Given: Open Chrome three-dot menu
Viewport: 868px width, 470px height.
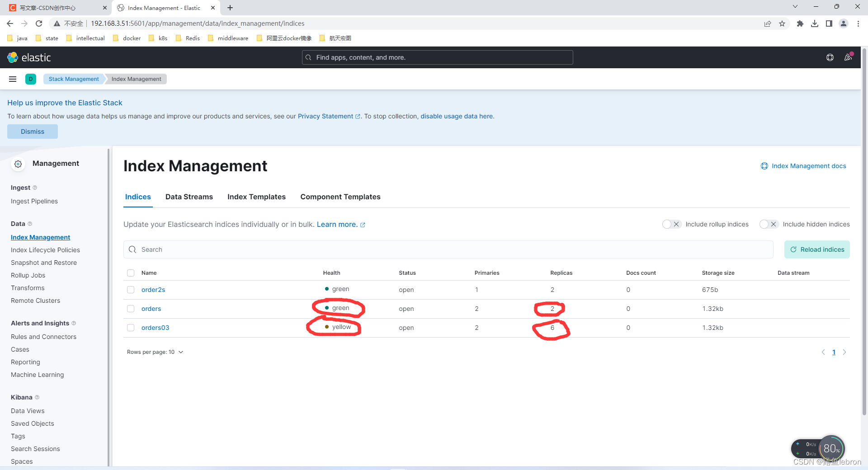Looking at the screenshot, I should point(858,23).
